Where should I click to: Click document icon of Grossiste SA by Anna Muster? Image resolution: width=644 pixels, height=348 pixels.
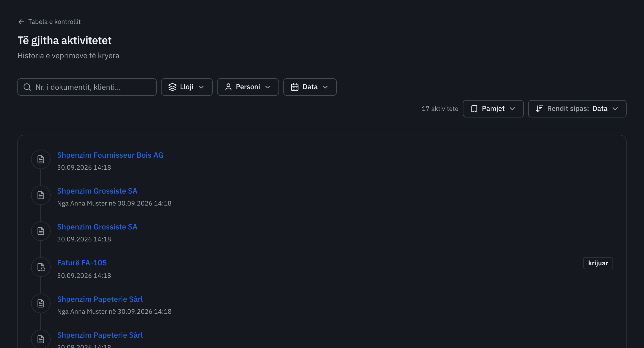[41, 195]
